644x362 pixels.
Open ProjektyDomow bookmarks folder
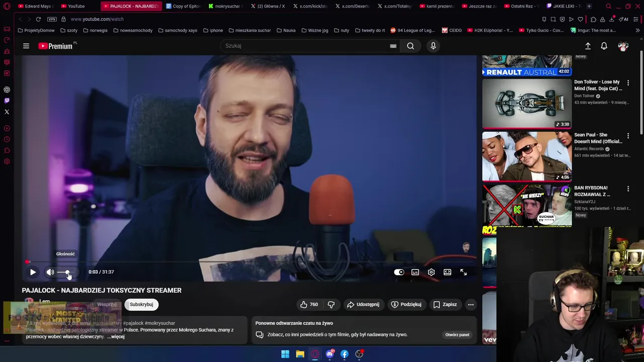coord(36,30)
